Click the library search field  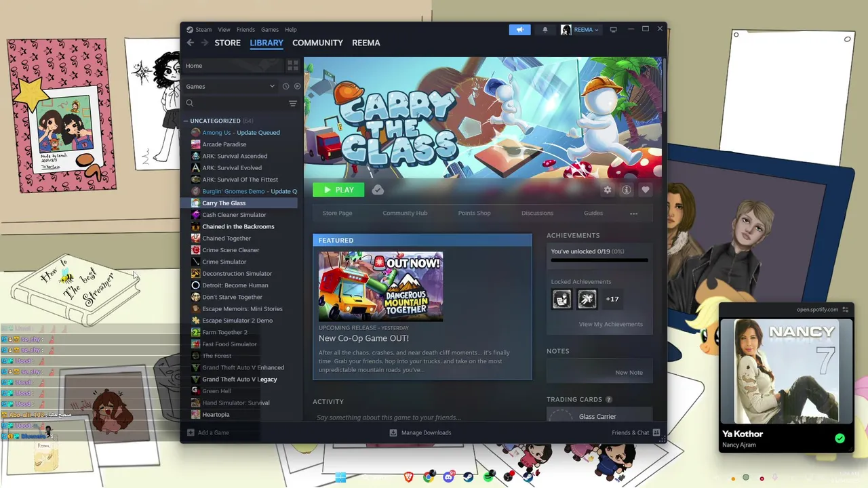click(x=241, y=104)
